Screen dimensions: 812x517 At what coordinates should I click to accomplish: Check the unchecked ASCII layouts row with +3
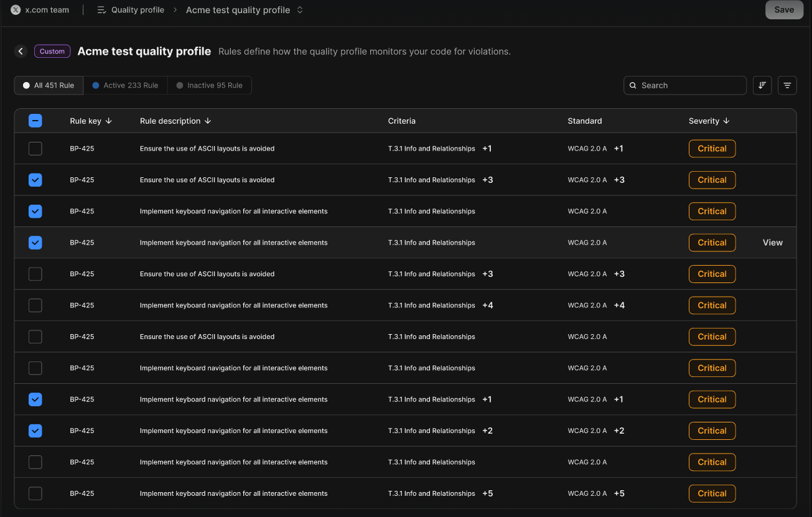tap(35, 274)
